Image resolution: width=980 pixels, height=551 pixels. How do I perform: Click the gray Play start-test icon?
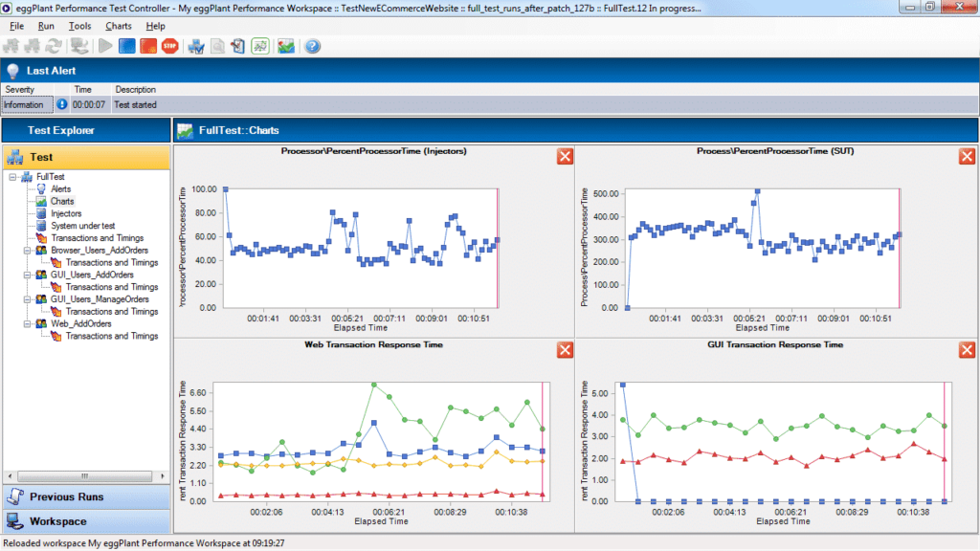coord(105,46)
